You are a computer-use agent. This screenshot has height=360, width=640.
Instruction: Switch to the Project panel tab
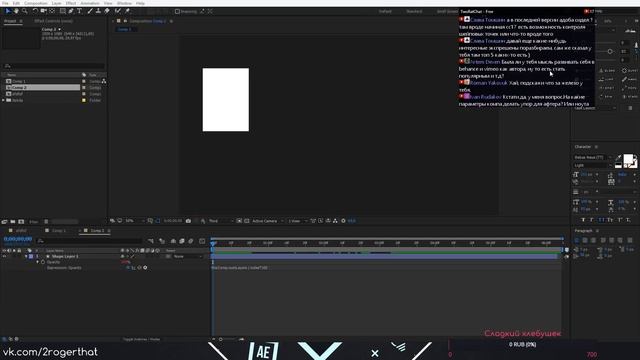(10, 21)
